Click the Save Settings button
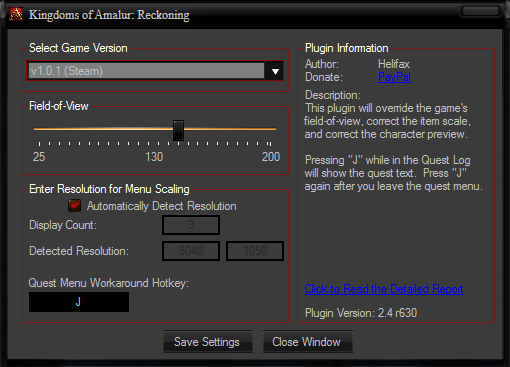This screenshot has height=367, width=510. [208, 342]
